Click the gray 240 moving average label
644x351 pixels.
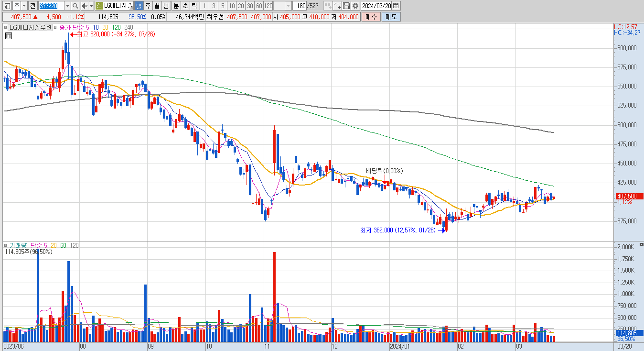129,27
